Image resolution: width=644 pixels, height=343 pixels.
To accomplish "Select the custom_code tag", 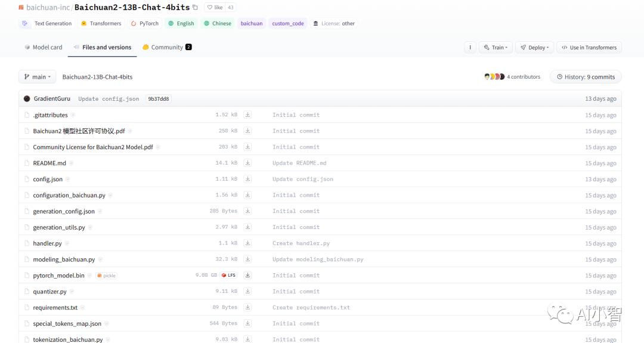I will pyautogui.click(x=288, y=23).
